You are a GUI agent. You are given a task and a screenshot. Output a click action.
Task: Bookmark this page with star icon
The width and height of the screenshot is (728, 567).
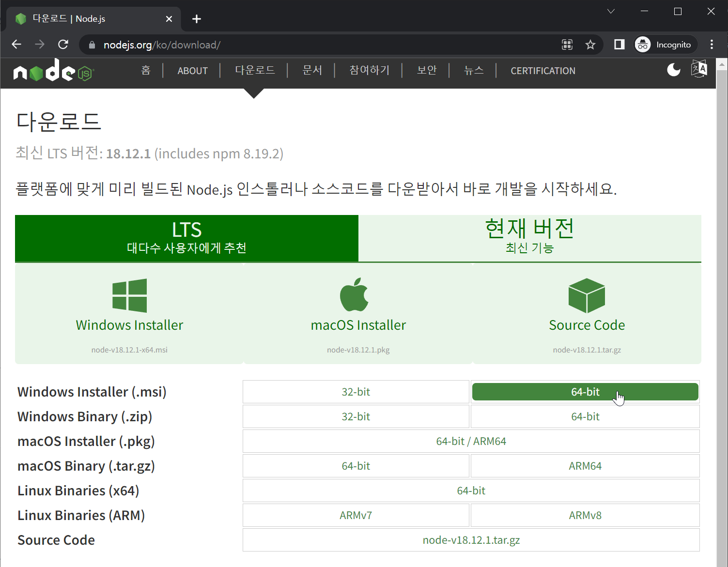click(x=590, y=45)
